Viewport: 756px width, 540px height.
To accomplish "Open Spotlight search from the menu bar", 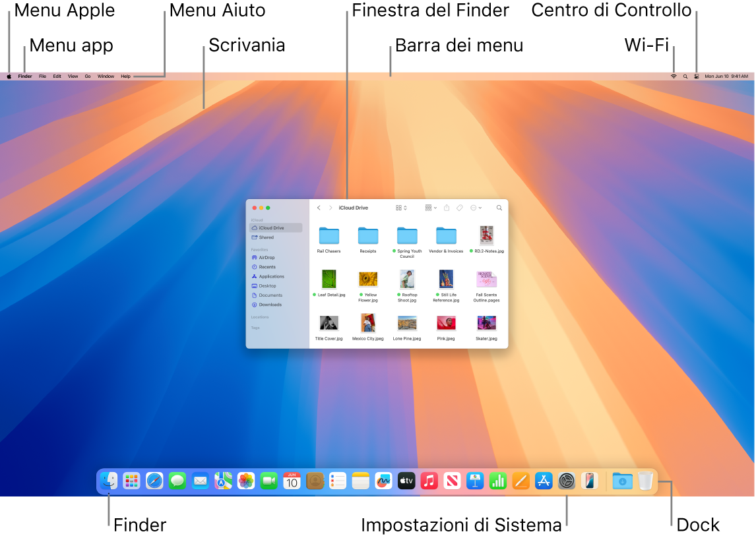I will point(685,76).
